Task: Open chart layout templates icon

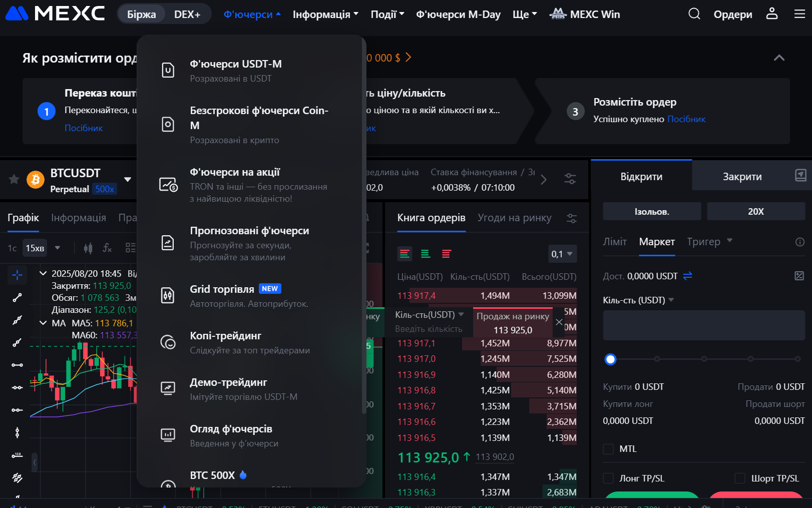Action: click(x=131, y=248)
